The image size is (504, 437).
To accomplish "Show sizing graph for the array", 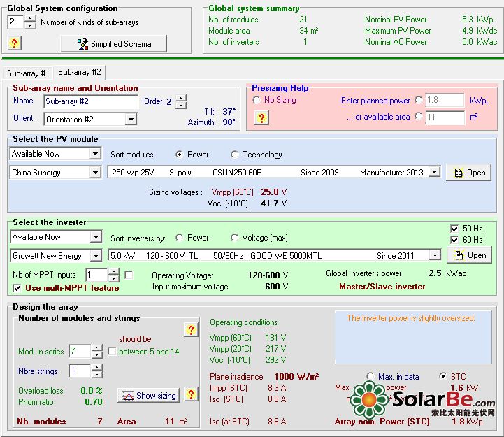I will pyautogui.click(x=148, y=395).
